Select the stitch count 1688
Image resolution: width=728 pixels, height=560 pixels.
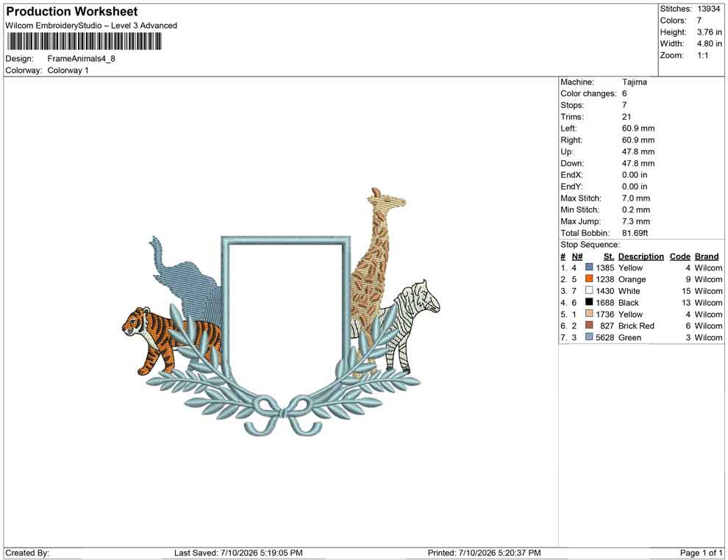[605, 303]
